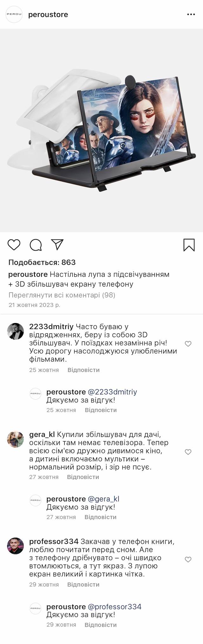Like professor334's comment

pos(188,559)
